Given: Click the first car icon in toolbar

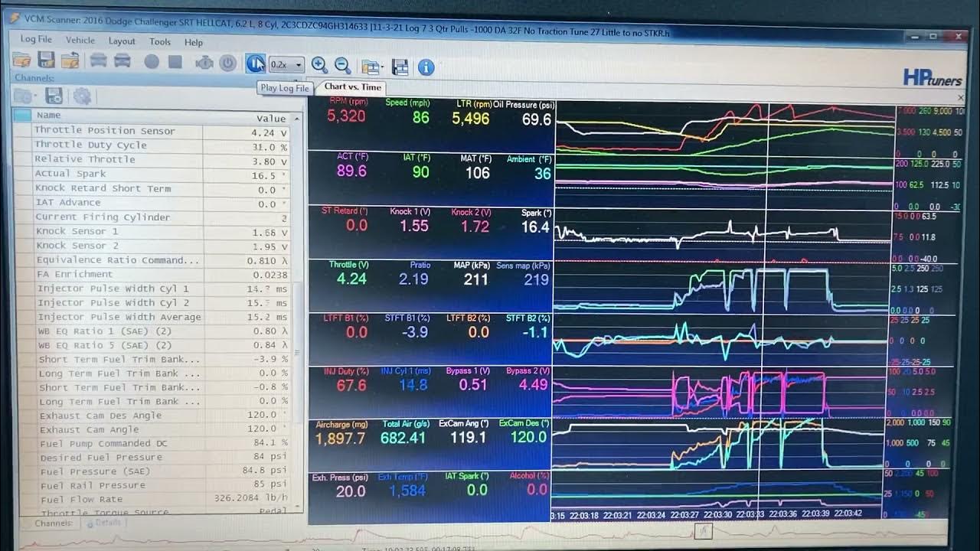Looking at the screenshot, I should point(98,61).
